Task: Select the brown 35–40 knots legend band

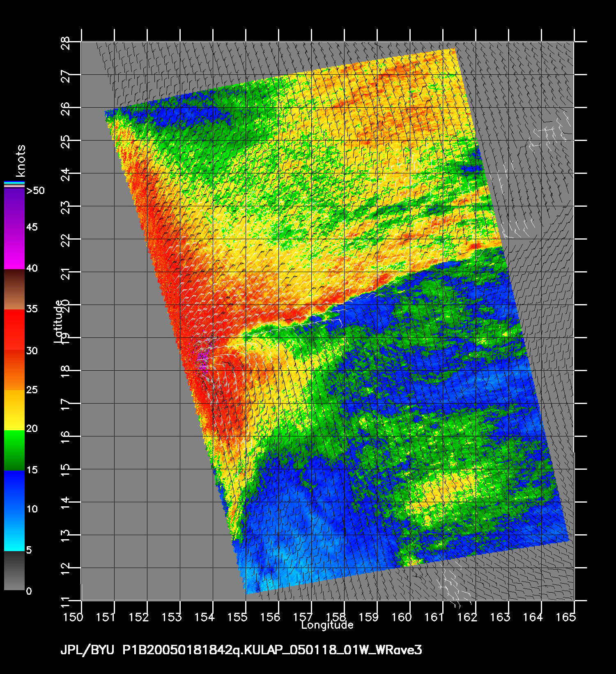Action: point(14,289)
